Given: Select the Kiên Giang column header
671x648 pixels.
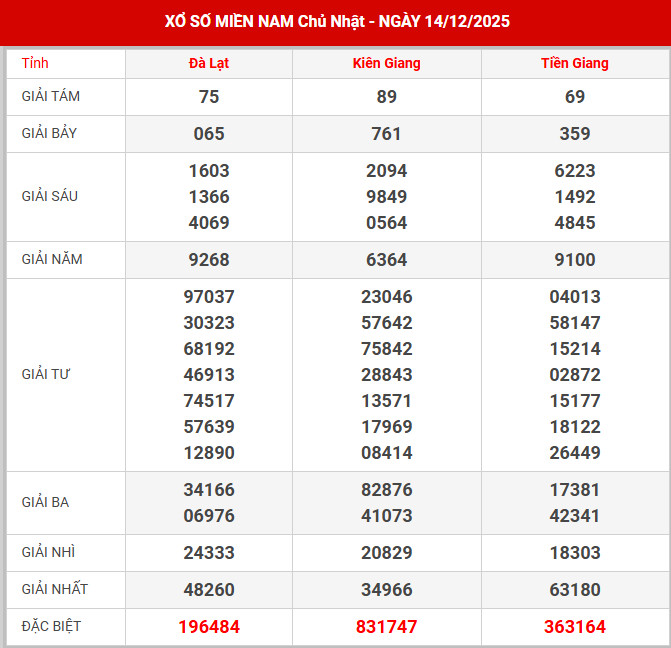Looking at the screenshot, I should click(386, 63).
